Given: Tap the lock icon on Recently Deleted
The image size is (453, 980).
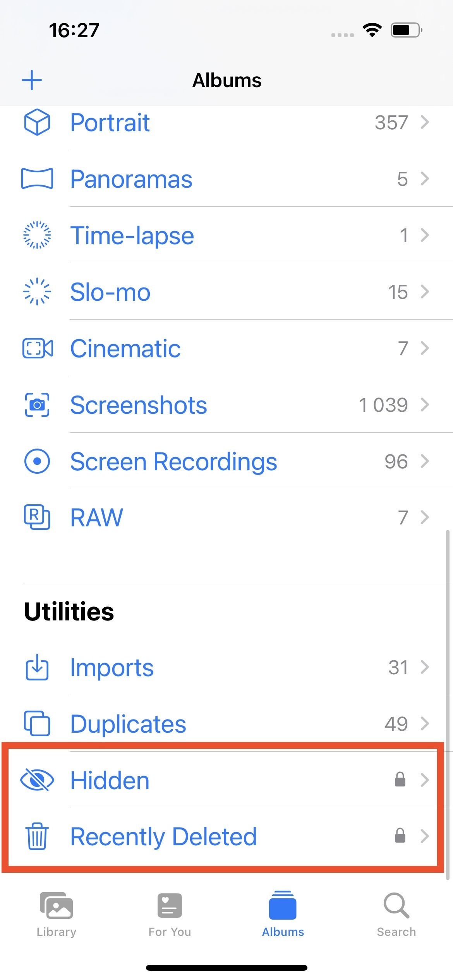Looking at the screenshot, I should tap(400, 836).
